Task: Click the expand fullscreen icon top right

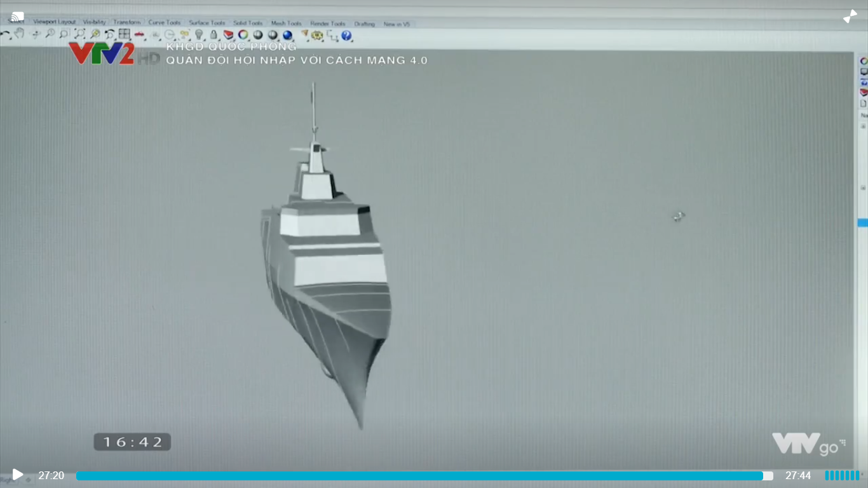Action: (850, 17)
